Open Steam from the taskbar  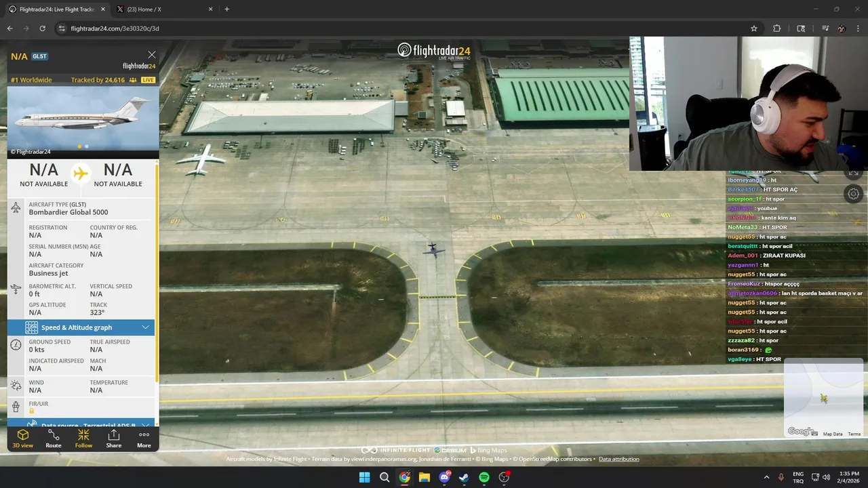coord(464,477)
